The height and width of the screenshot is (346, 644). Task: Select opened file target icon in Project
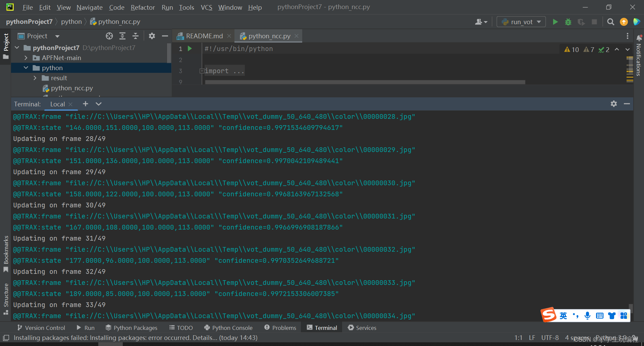point(109,36)
